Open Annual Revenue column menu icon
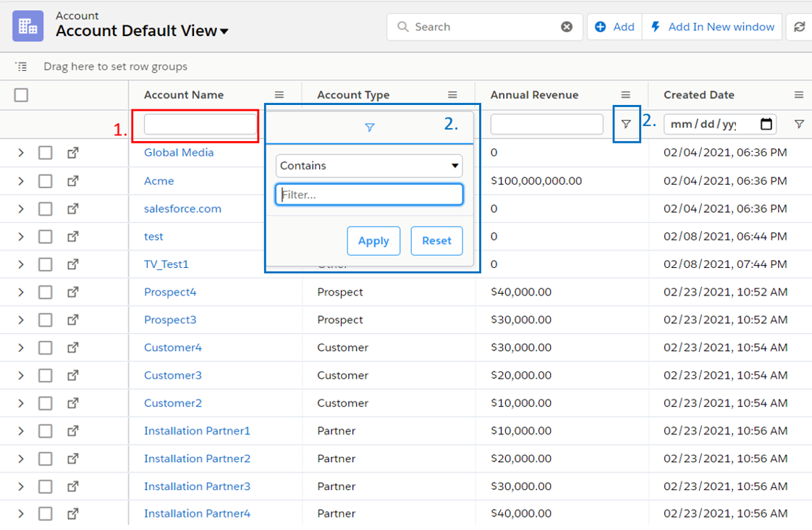 click(626, 95)
